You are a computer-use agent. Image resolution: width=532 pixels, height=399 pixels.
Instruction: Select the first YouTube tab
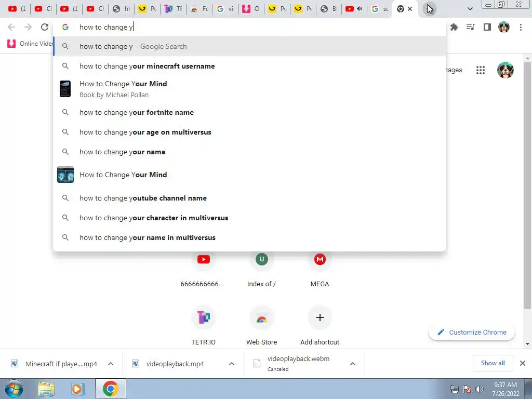[x=17, y=9]
